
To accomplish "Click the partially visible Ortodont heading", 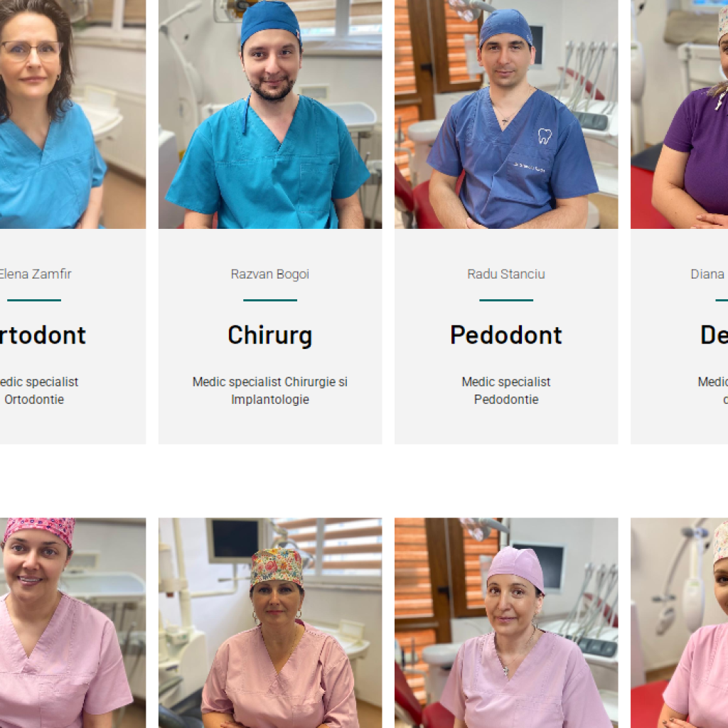I will click(43, 336).
